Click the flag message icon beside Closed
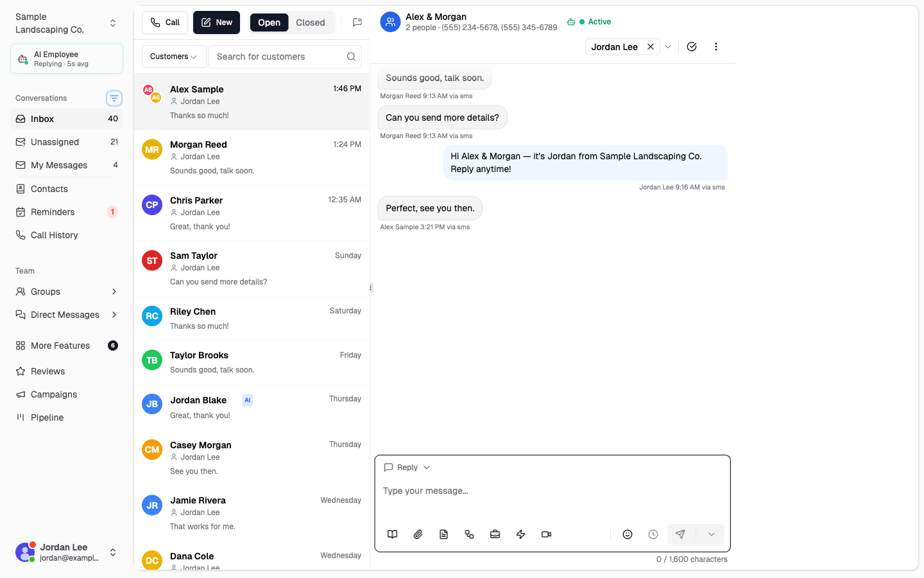Image resolution: width=924 pixels, height=578 pixels. pos(357,22)
